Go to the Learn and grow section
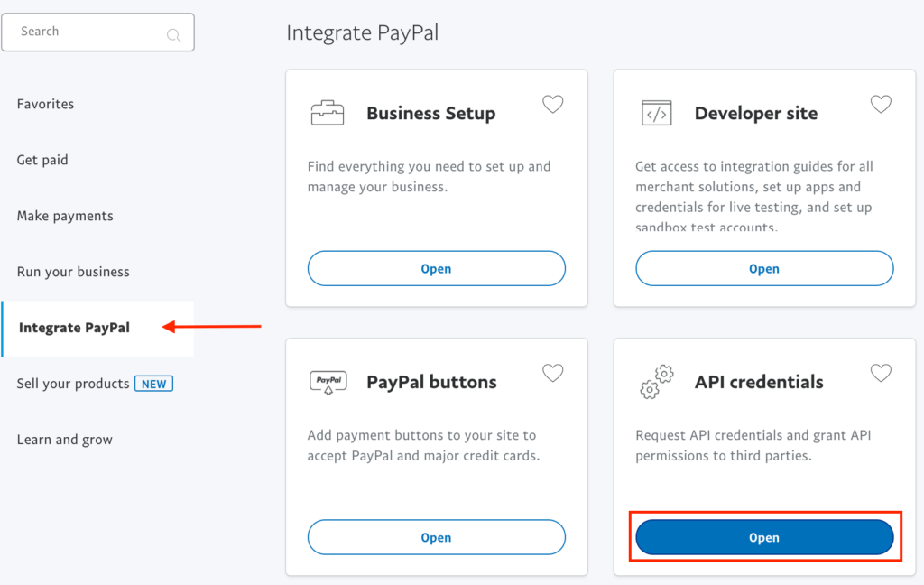This screenshot has height=585, width=924. (x=64, y=440)
